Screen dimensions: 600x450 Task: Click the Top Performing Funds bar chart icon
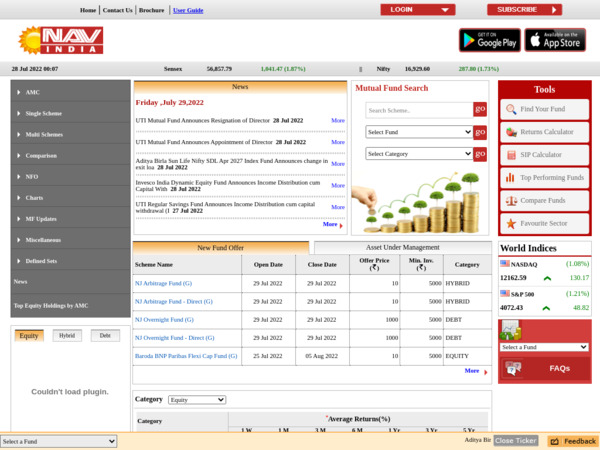510,178
